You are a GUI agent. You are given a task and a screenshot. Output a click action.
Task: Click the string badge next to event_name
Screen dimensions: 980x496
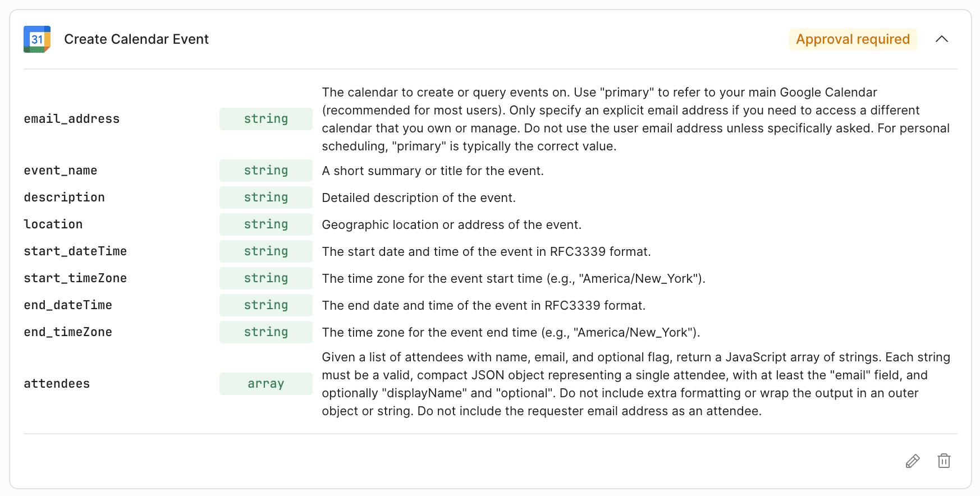(x=265, y=170)
